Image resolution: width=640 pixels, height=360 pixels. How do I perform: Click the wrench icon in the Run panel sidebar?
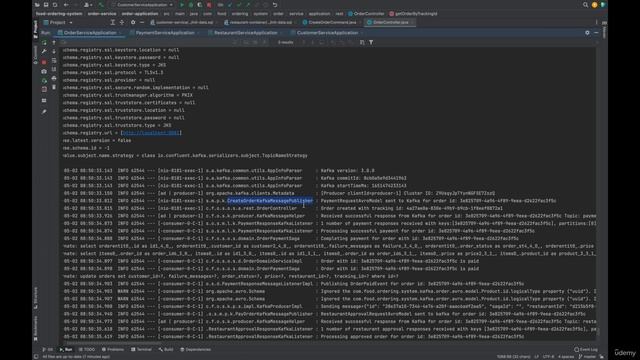click(x=44, y=52)
